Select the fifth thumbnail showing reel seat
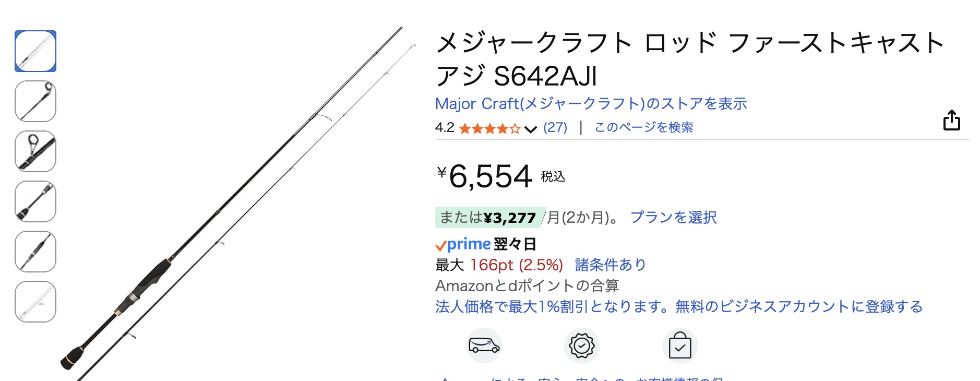980x381 pixels. click(x=35, y=252)
